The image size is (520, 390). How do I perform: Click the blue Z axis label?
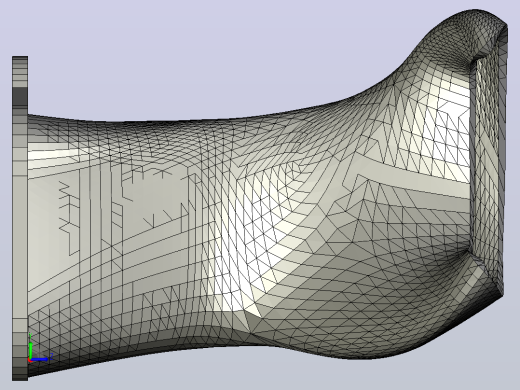52,357
